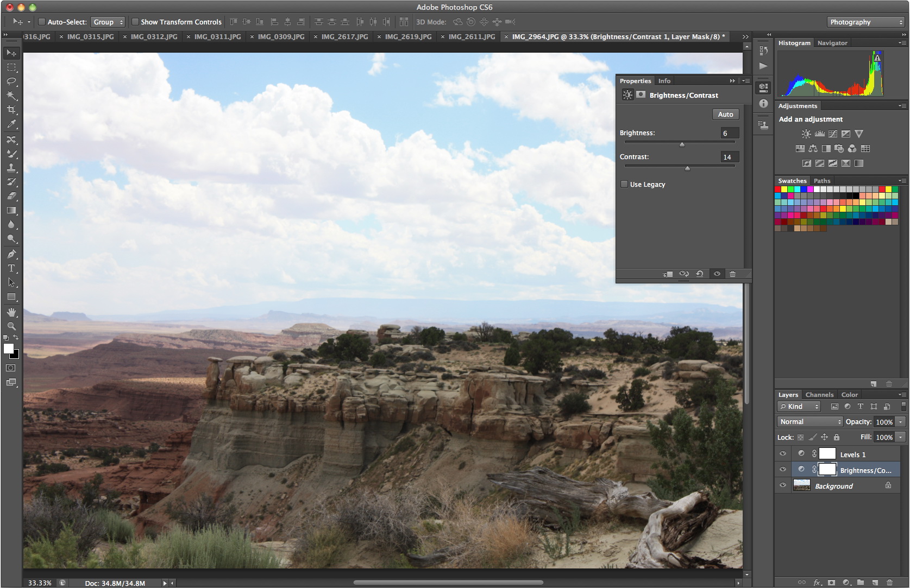The image size is (910, 588).
Task: Check the Auto-Select option
Action: tap(41, 22)
